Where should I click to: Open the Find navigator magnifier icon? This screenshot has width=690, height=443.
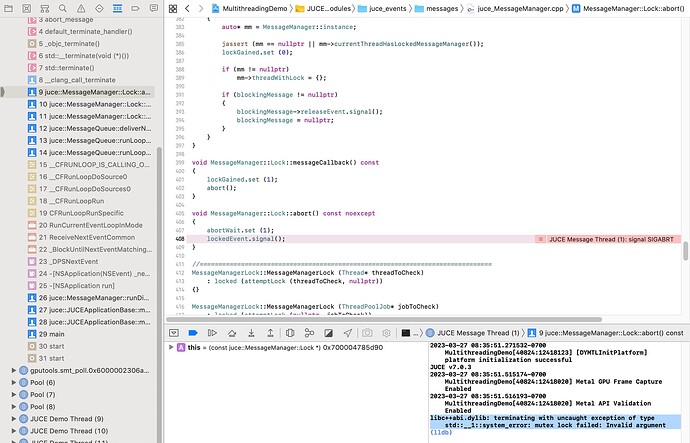pos(63,8)
